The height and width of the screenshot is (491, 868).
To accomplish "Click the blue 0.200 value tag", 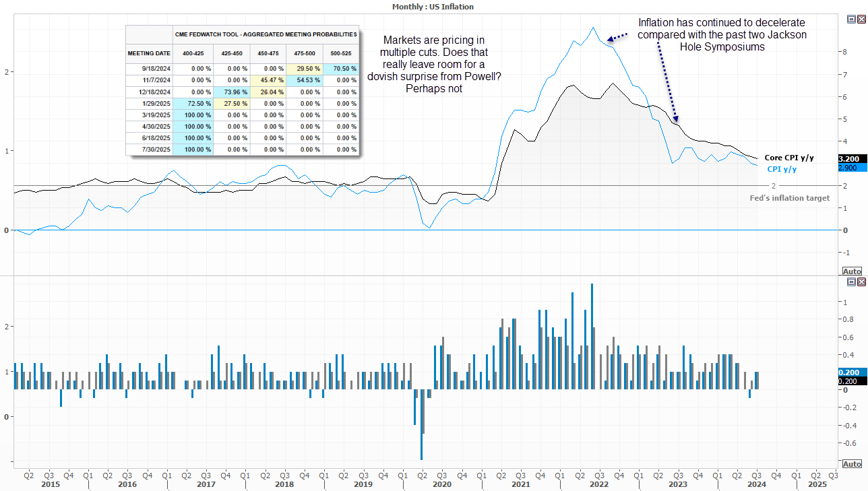I will (x=851, y=372).
